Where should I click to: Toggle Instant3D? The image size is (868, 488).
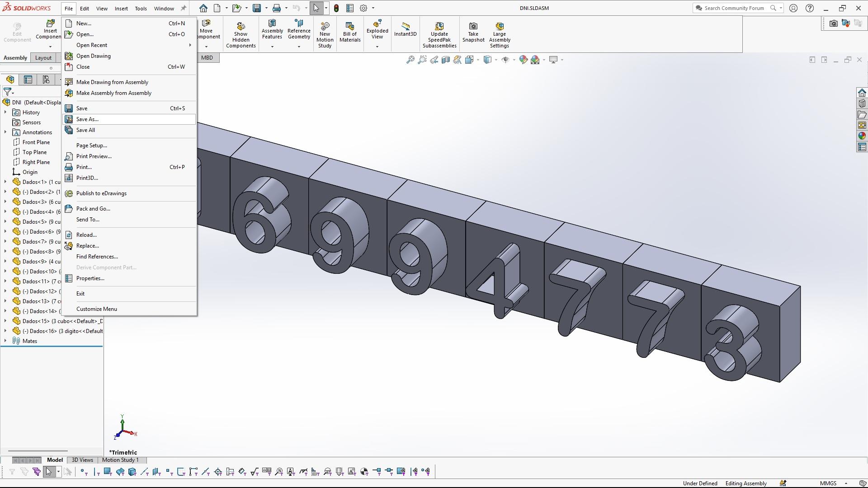pos(406,29)
